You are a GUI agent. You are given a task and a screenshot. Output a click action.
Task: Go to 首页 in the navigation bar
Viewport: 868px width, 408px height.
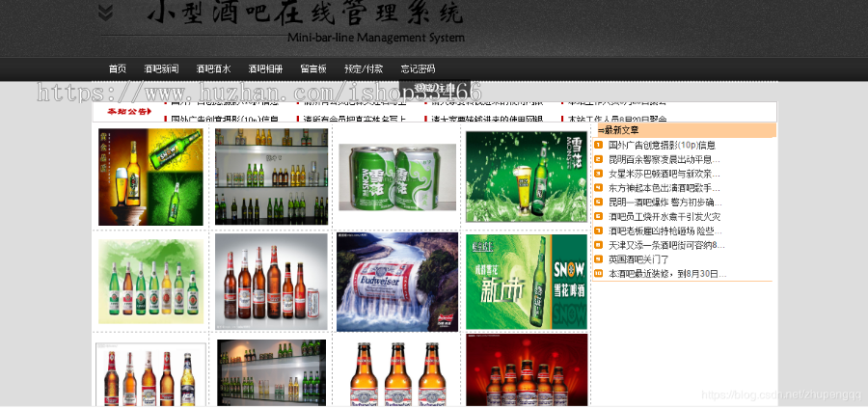tap(118, 69)
